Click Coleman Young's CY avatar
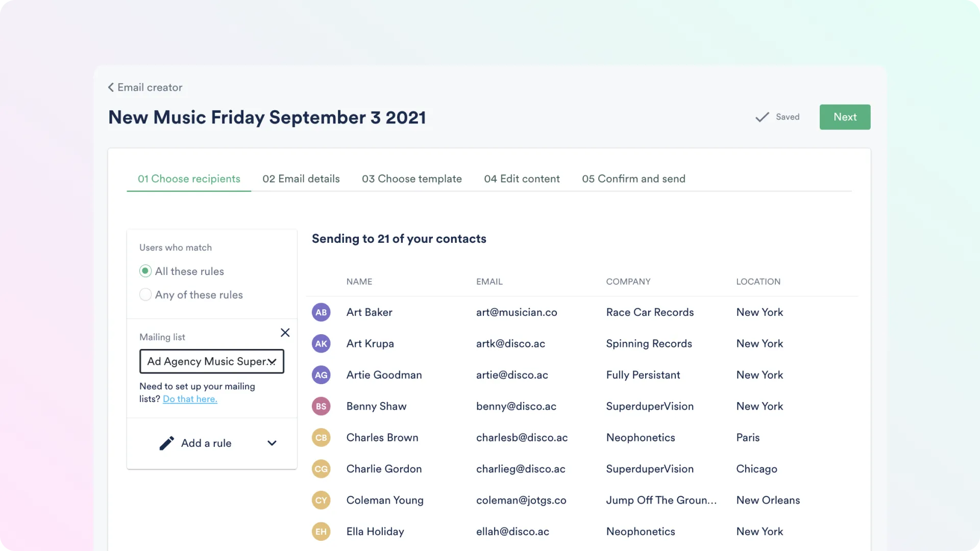This screenshot has width=980, height=551. pos(321,500)
